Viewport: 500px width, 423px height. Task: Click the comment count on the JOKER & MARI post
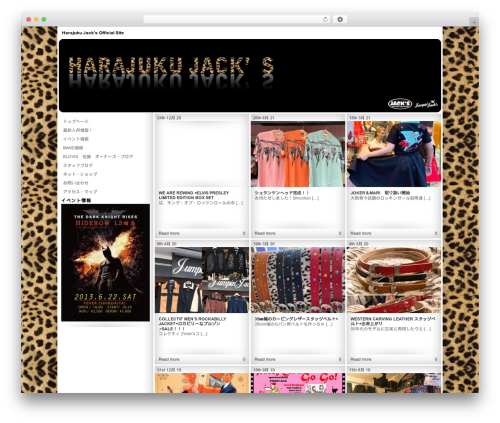coord(436,233)
